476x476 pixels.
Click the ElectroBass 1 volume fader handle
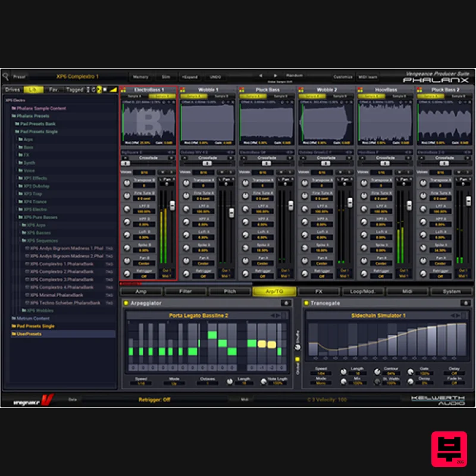[173, 205]
